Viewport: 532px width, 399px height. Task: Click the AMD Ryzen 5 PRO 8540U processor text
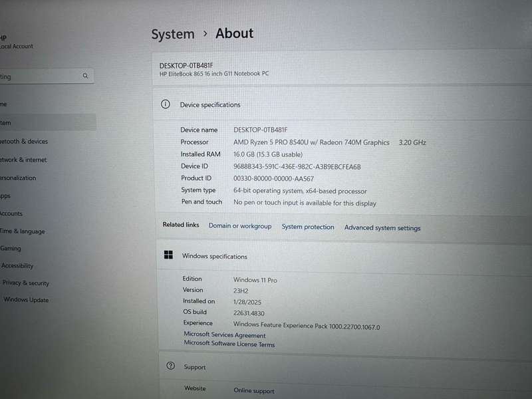311,142
